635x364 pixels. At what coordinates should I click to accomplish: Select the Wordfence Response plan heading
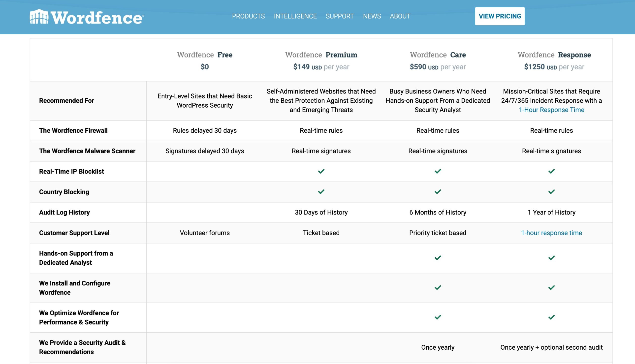click(x=554, y=55)
